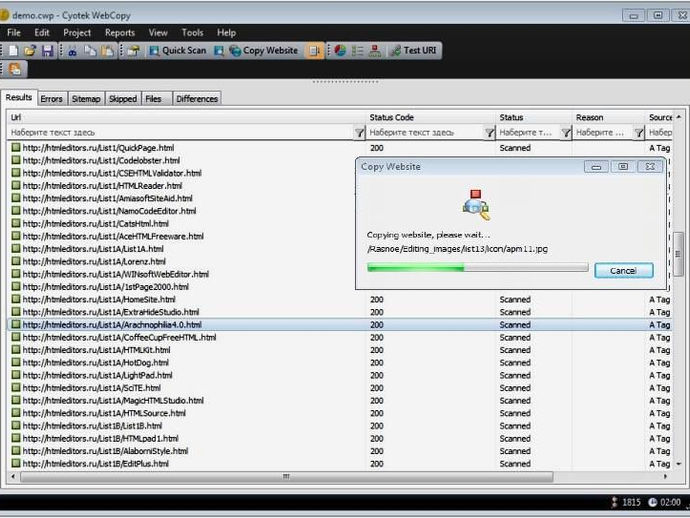
Task: Open the Edit menu
Action: click(42, 33)
